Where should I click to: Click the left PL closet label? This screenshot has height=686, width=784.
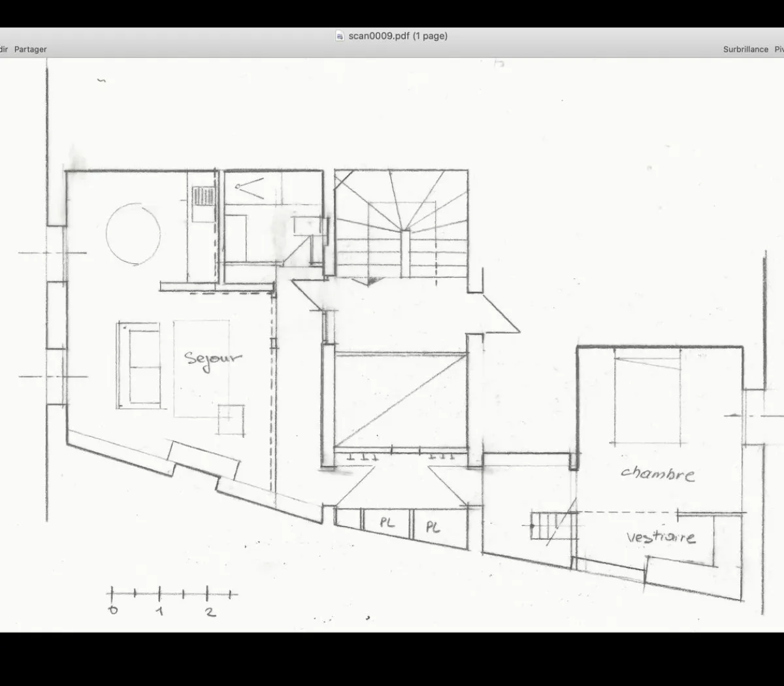pyautogui.click(x=387, y=523)
